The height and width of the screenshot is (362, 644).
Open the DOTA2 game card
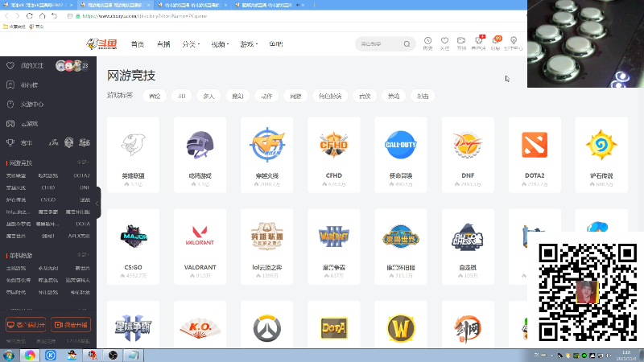[x=535, y=154]
